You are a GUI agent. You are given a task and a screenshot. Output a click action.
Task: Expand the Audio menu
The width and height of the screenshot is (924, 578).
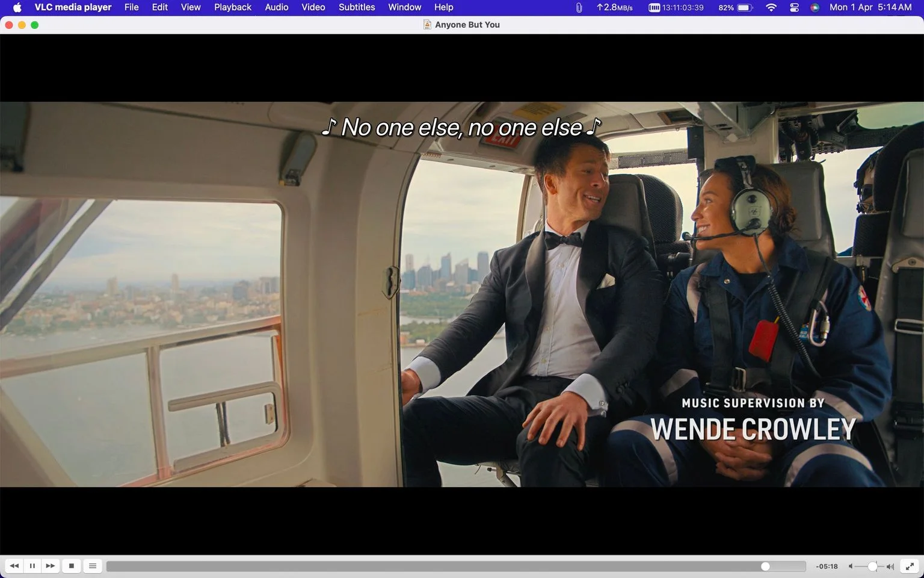click(x=277, y=7)
